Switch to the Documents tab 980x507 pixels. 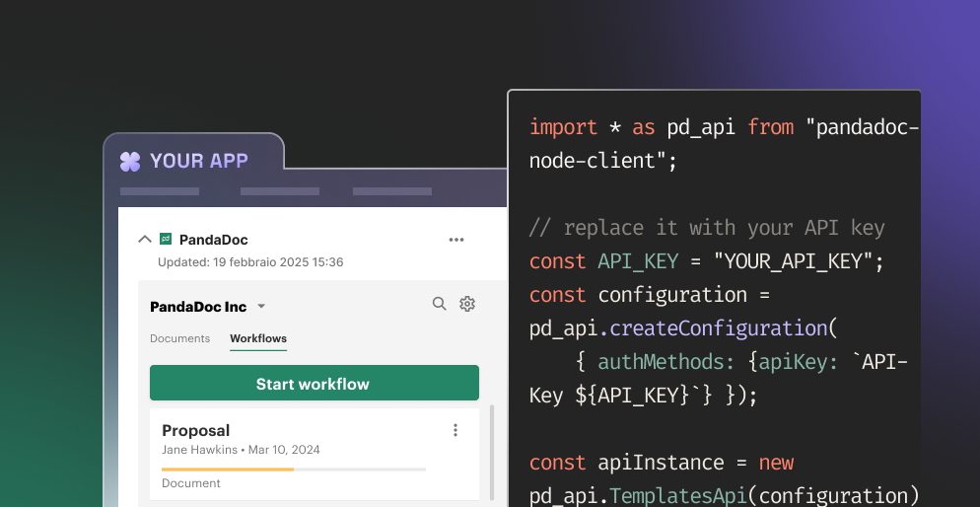[x=179, y=338]
